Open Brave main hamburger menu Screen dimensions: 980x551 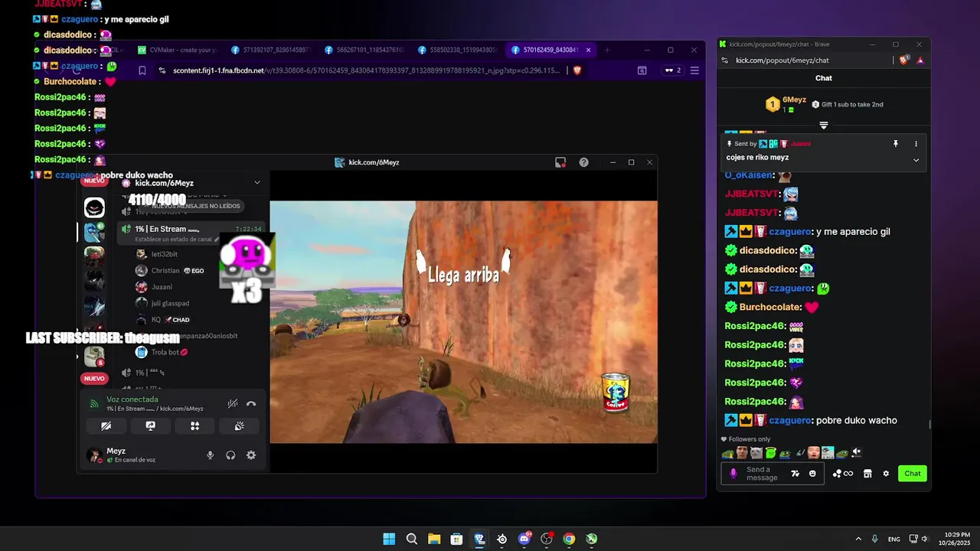(x=694, y=70)
